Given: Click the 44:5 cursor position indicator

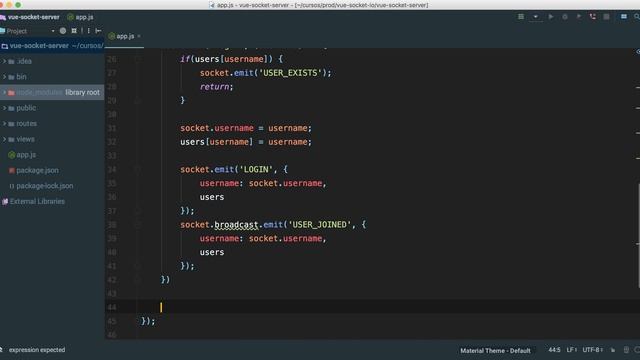Looking at the screenshot, I should (554, 350).
